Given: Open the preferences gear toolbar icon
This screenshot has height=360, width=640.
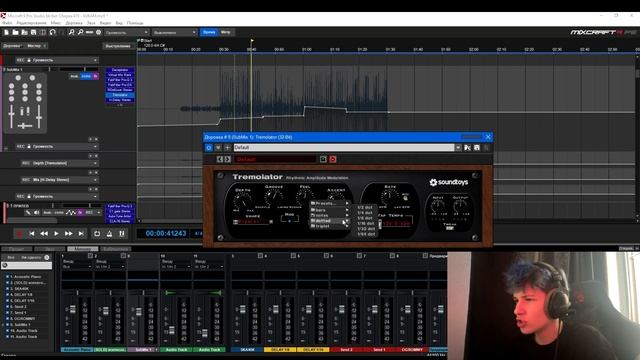Looking at the screenshot, I should (98, 32).
